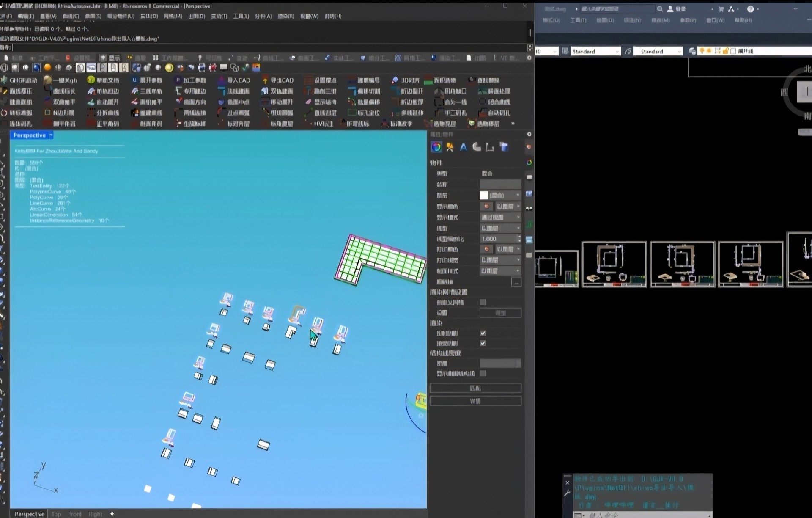
Task: Switch to the Top viewport tab
Action: (x=56, y=514)
